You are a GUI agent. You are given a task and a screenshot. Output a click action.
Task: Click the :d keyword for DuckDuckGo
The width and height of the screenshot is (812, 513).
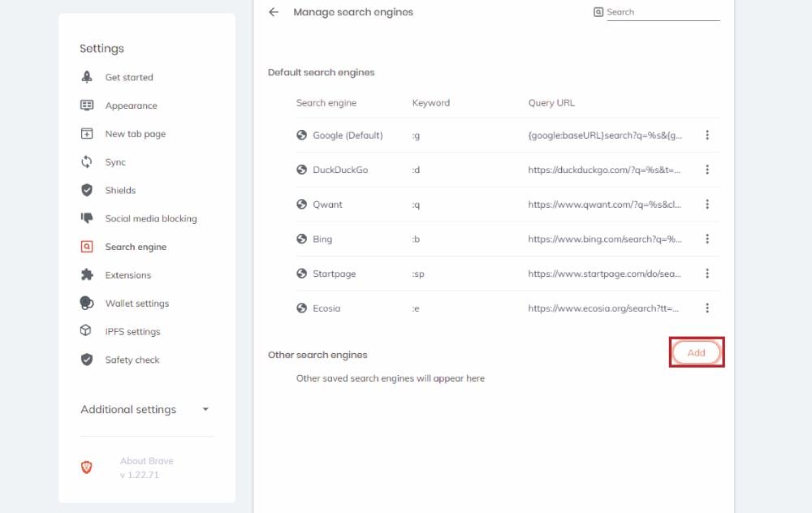point(416,170)
